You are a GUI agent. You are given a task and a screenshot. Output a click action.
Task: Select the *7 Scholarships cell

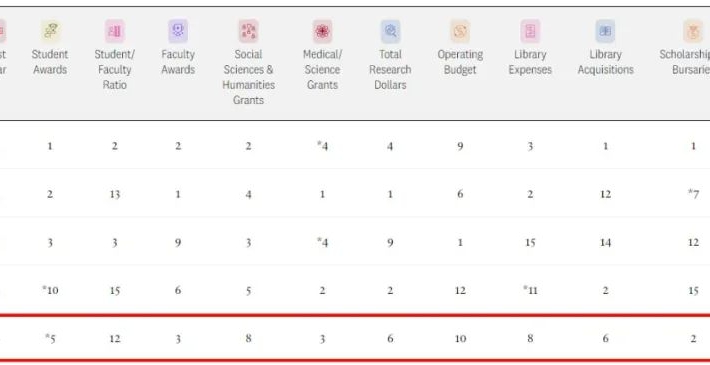(x=693, y=194)
